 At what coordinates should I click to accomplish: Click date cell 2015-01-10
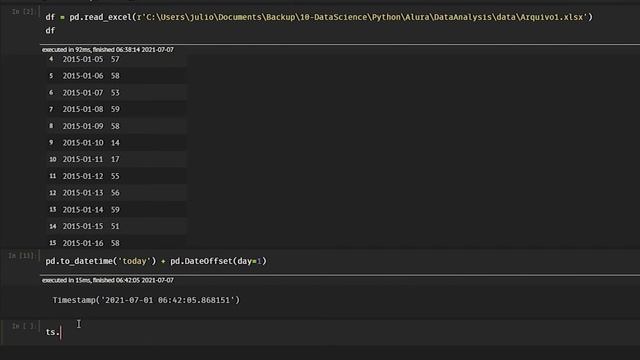(83, 143)
